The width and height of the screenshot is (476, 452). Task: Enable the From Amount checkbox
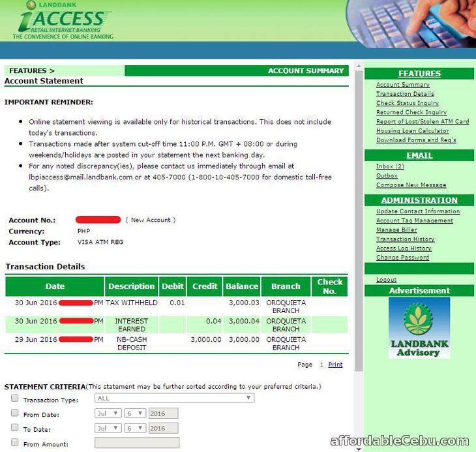[x=14, y=442]
